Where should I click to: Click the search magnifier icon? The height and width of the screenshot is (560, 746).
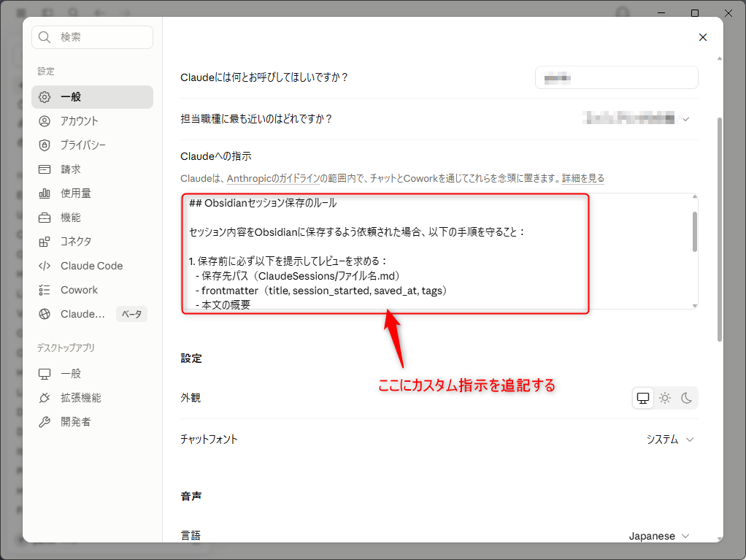pos(45,37)
